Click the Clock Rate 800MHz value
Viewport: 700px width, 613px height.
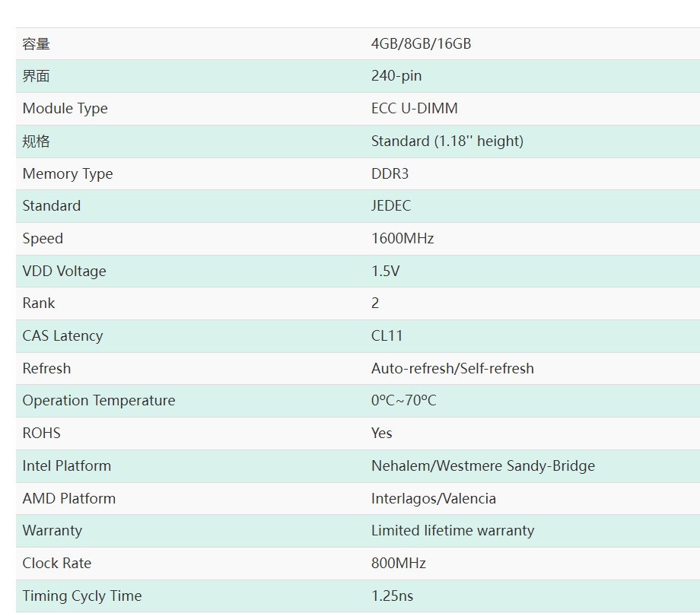click(x=399, y=563)
